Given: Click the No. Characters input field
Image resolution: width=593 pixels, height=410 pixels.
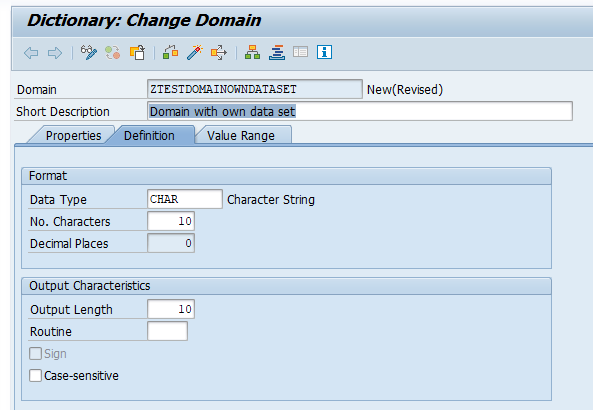Looking at the screenshot, I should (x=171, y=221).
